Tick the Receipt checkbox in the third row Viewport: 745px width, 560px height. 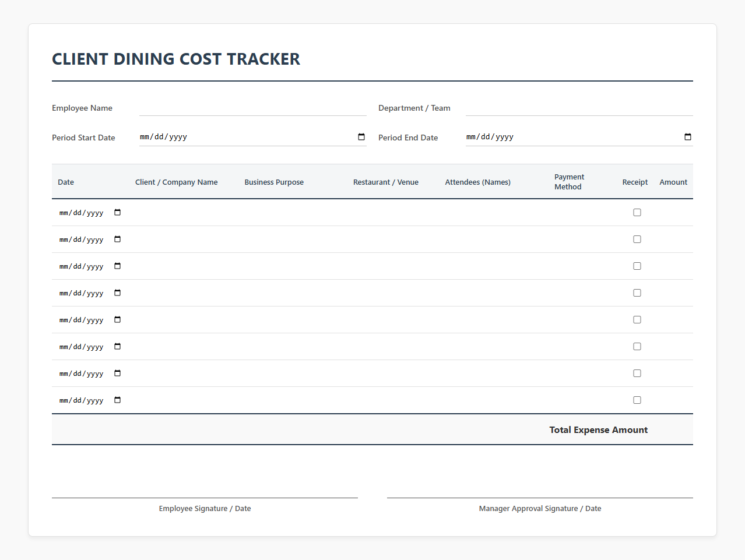point(637,266)
